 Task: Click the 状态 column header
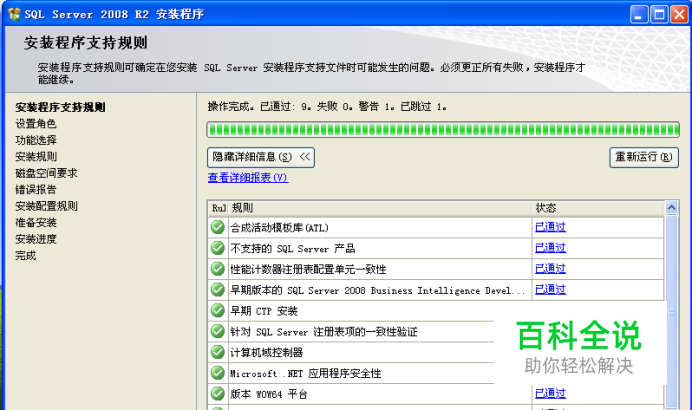pyautogui.click(x=598, y=208)
